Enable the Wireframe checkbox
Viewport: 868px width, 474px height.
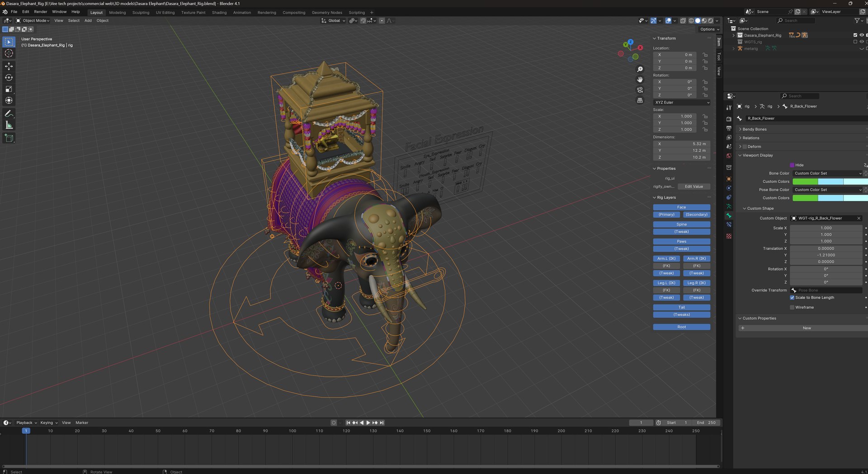(792, 307)
